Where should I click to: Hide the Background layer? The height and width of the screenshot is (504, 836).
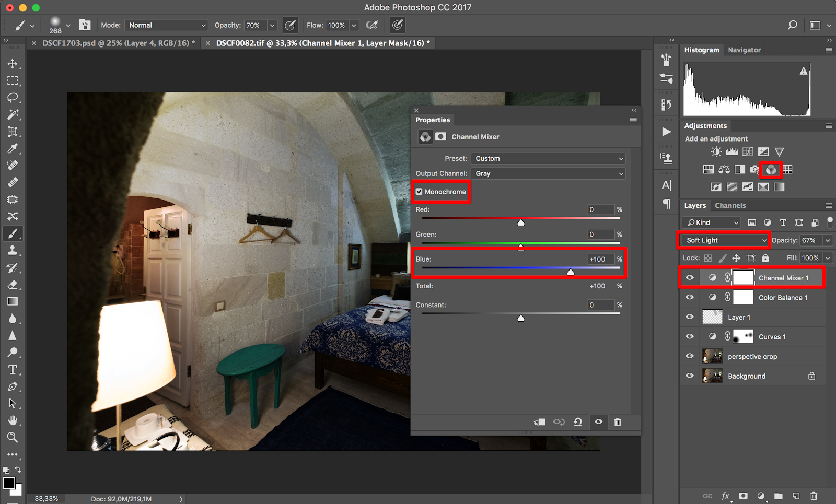(690, 376)
